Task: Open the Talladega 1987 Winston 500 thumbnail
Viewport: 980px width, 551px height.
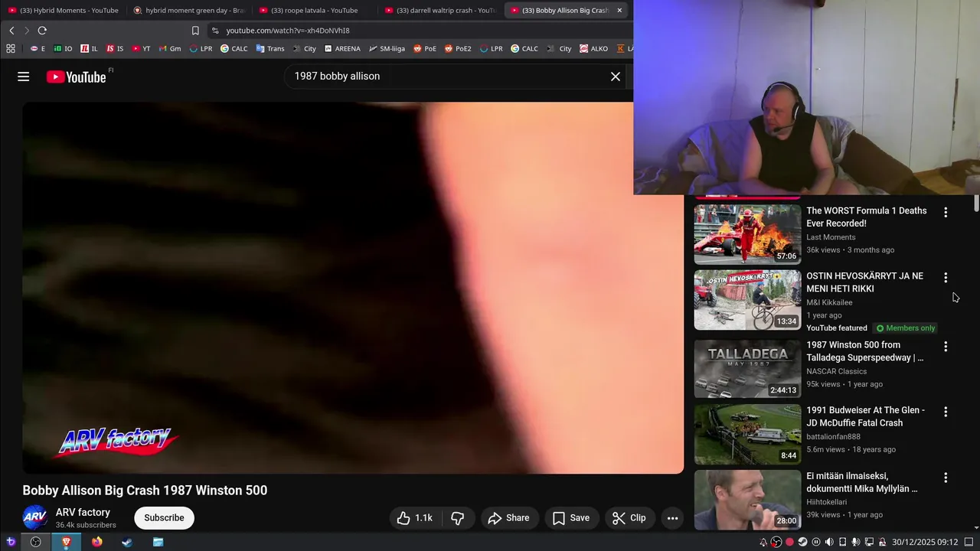Action: point(747,368)
